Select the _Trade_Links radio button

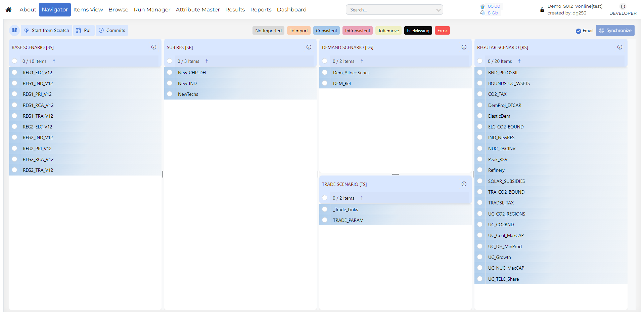coord(325,209)
